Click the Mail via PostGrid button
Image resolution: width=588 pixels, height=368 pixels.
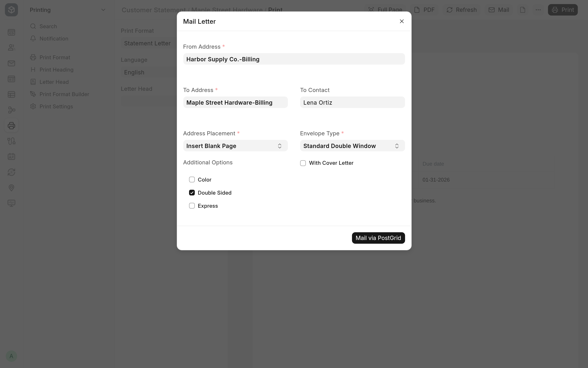pos(378,238)
